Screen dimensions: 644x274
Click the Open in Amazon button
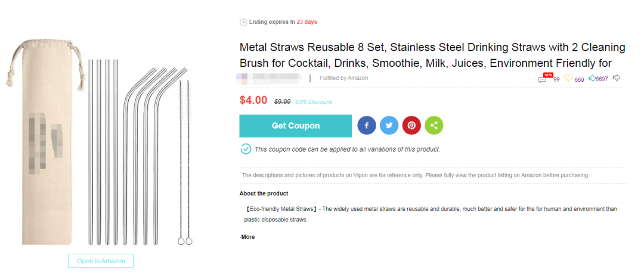(101, 261)
